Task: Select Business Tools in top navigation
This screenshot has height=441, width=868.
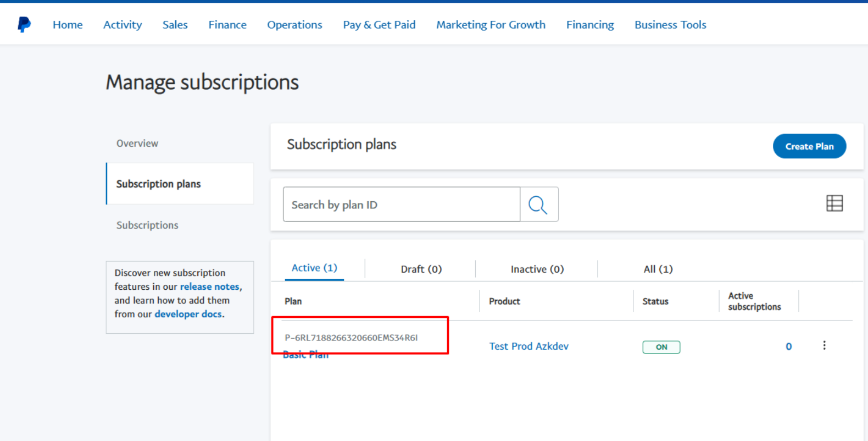Action: coord(670,25)
